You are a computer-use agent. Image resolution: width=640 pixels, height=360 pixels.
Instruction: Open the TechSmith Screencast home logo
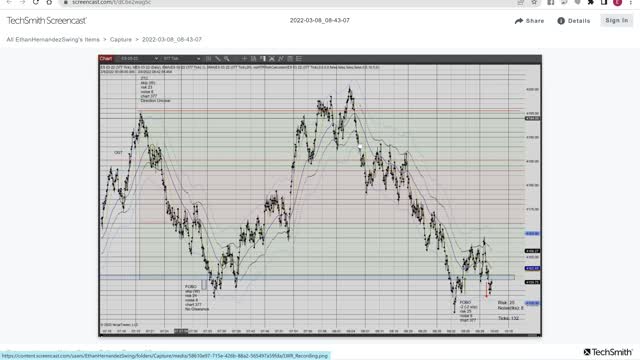tap(47, 20)
